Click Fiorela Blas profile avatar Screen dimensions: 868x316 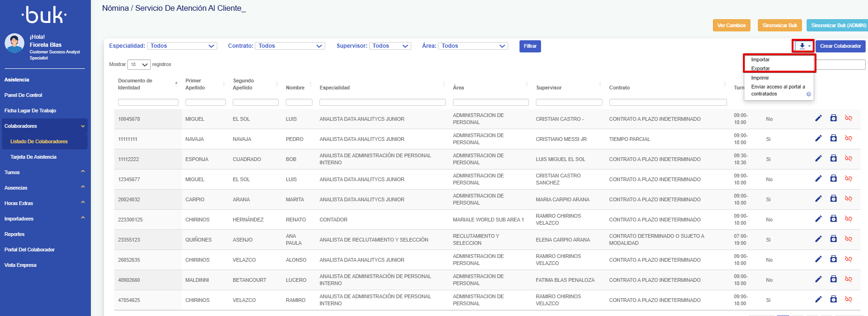pos(15,44)
